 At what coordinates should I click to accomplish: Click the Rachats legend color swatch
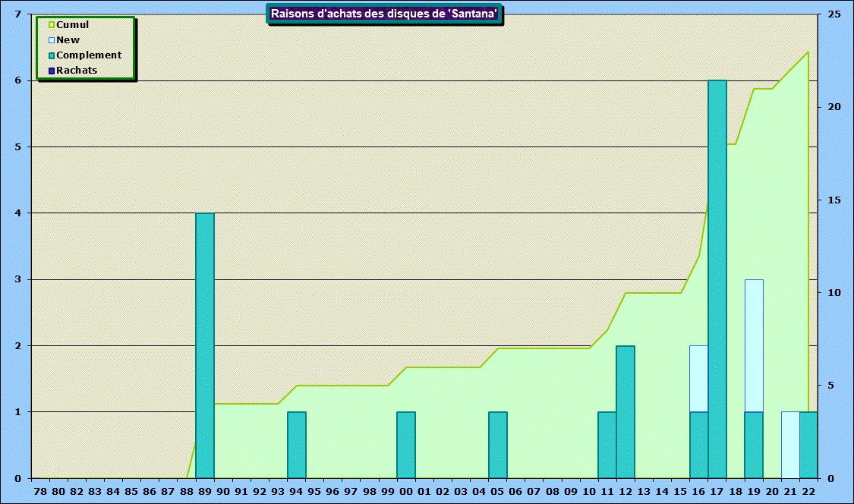52,71
